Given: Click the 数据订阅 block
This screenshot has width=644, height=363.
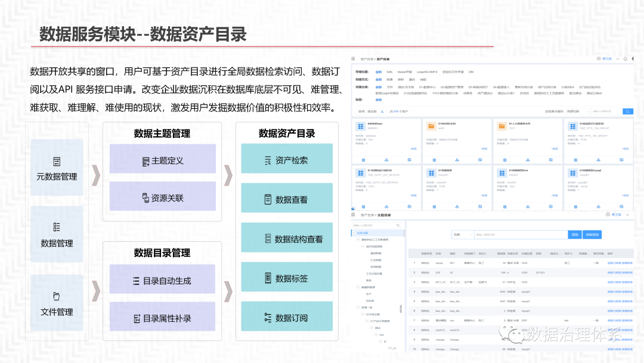Looking at the screenshot, I should tap(287, 317).
